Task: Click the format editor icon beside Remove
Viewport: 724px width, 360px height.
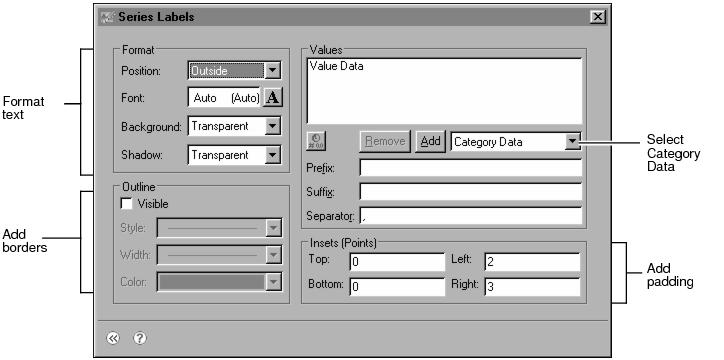Action: click(x=316, y=141)
